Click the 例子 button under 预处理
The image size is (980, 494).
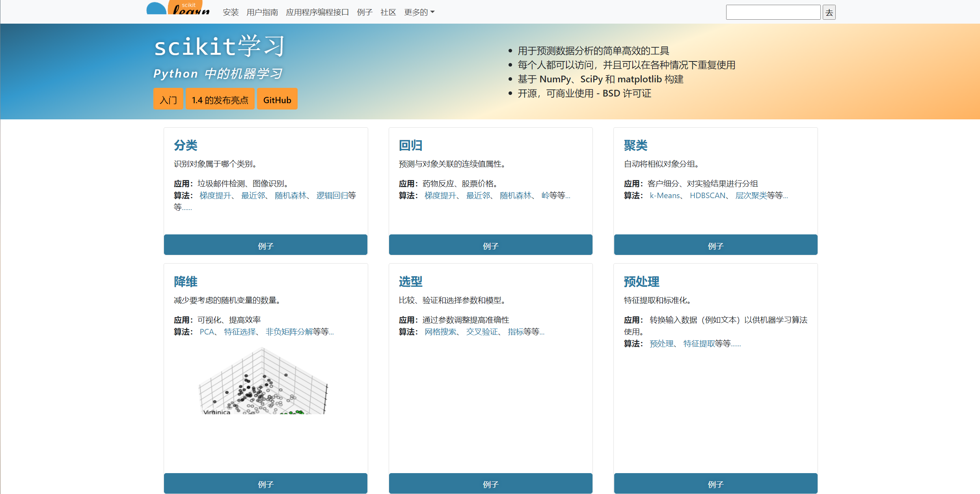point(715,484)
